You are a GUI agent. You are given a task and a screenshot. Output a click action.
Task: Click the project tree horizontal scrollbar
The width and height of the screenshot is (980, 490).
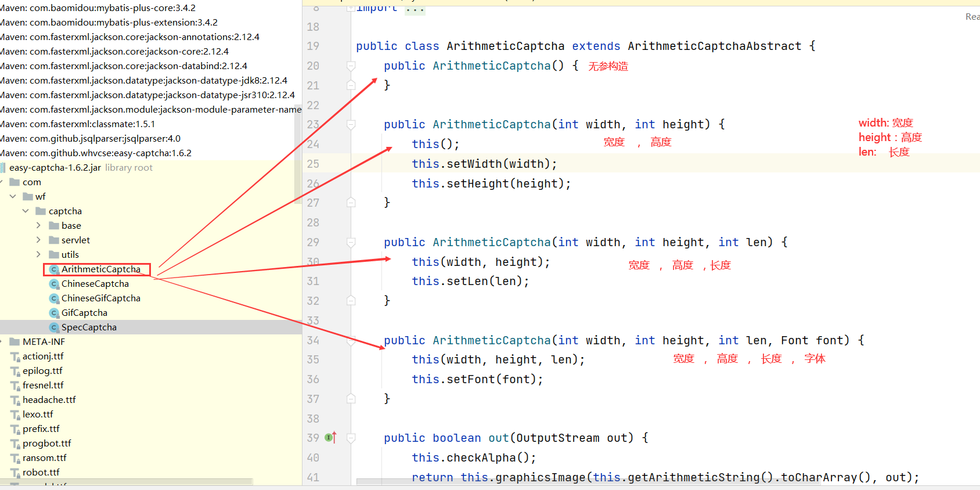(126, 481)
